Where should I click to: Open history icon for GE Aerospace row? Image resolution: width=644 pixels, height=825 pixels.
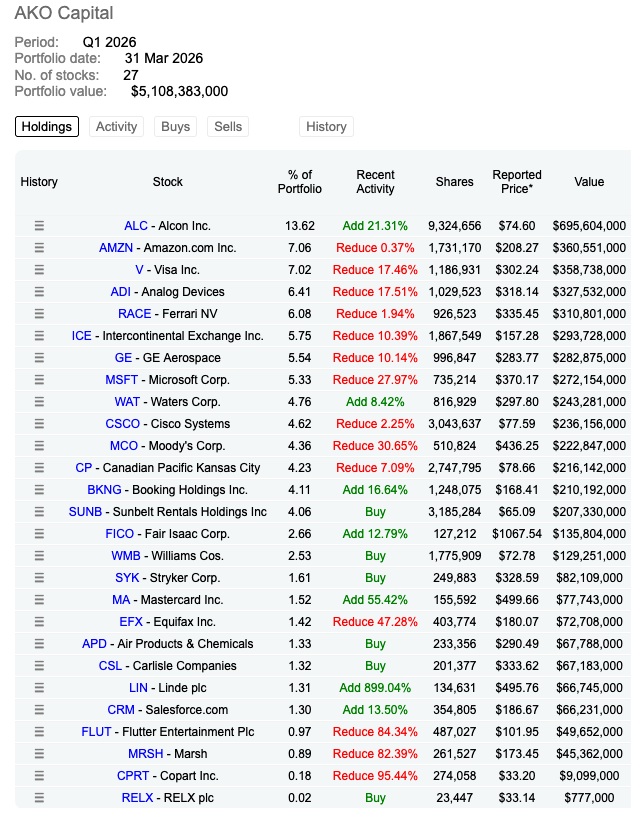[39, 358]
